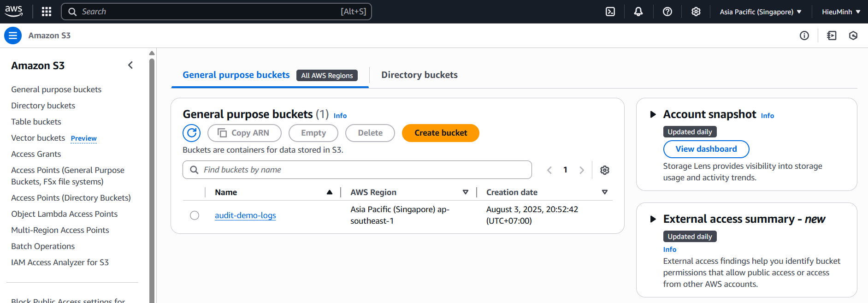Open the AWS home logo

pyautogui.click(x=14, y=12)
